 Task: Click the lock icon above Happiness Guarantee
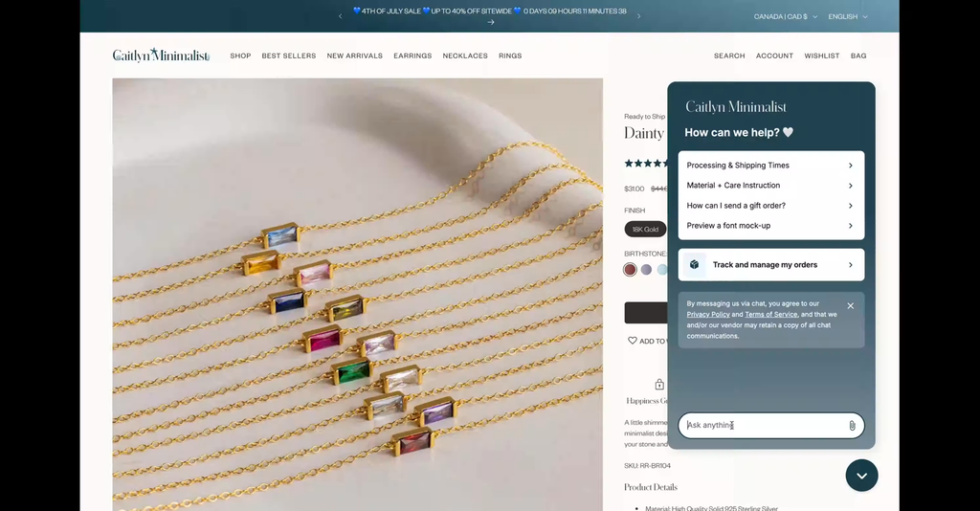659,384
